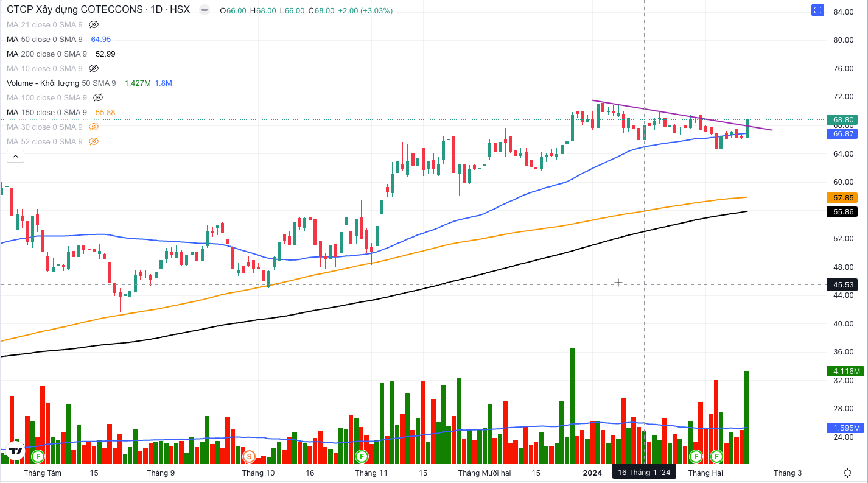
Task: Select the MA 200 close indicator legend
Action: tap(47, 54)
